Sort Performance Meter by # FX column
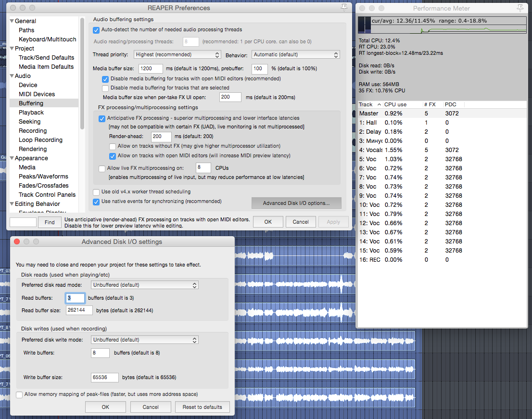Screen dimensions: 532x419 coord(432,104)
